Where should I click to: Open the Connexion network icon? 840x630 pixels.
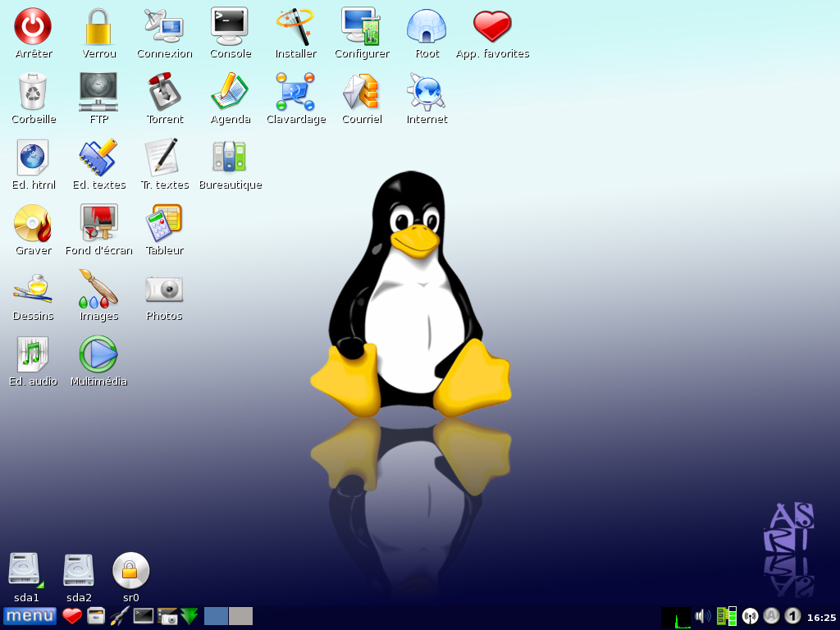pos(164,25)
